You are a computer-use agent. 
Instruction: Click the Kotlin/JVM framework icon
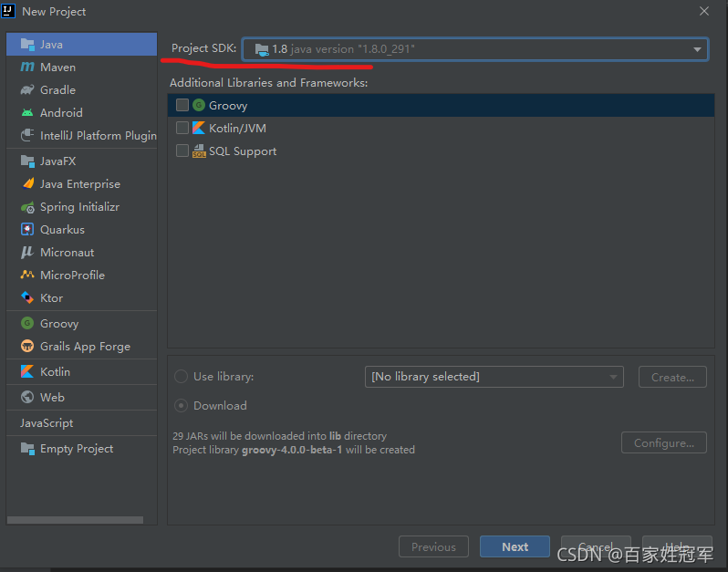click(x=199, y=128)
